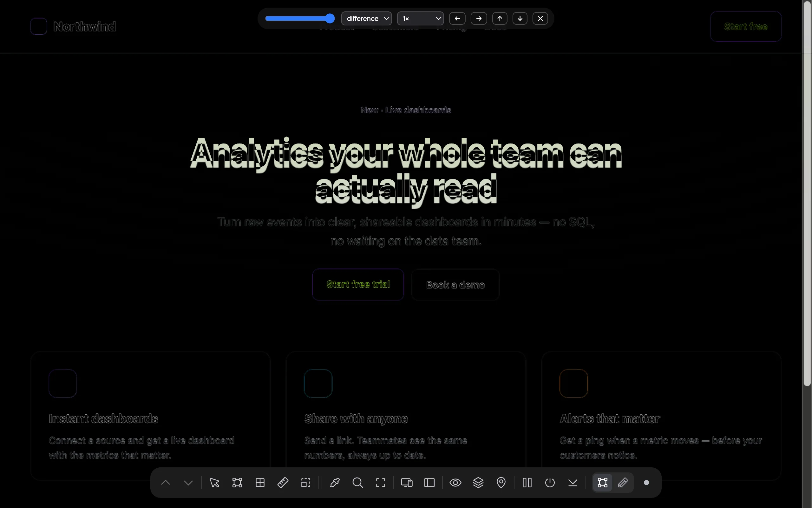Click the blue overlay opacity slider
Screen dimensions: 812x508
[300, 18]
